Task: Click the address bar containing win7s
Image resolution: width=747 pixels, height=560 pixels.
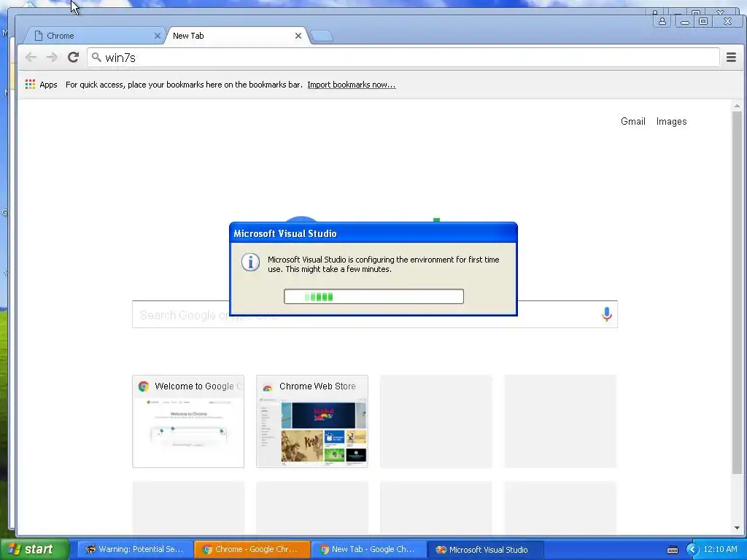Action: point(403,58)
